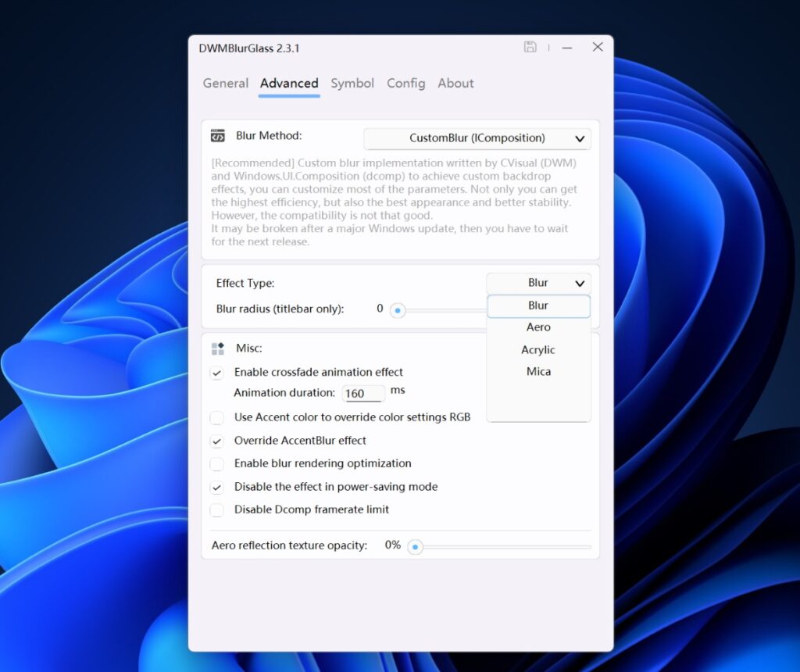Screen dimensions: 800x672
Task: Click inside the Animation duration field
Action: coord(362,393)
